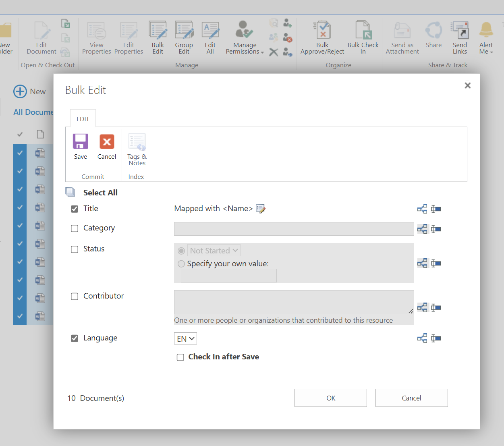504x446 pixels.
Task: Click the Save icon in Bulk Edit dialog
Action: (x=80, y=141)
